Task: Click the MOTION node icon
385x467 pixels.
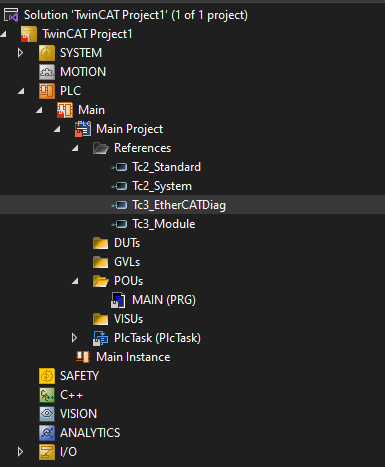Action: pyautogui.click(x=47, y=72)
